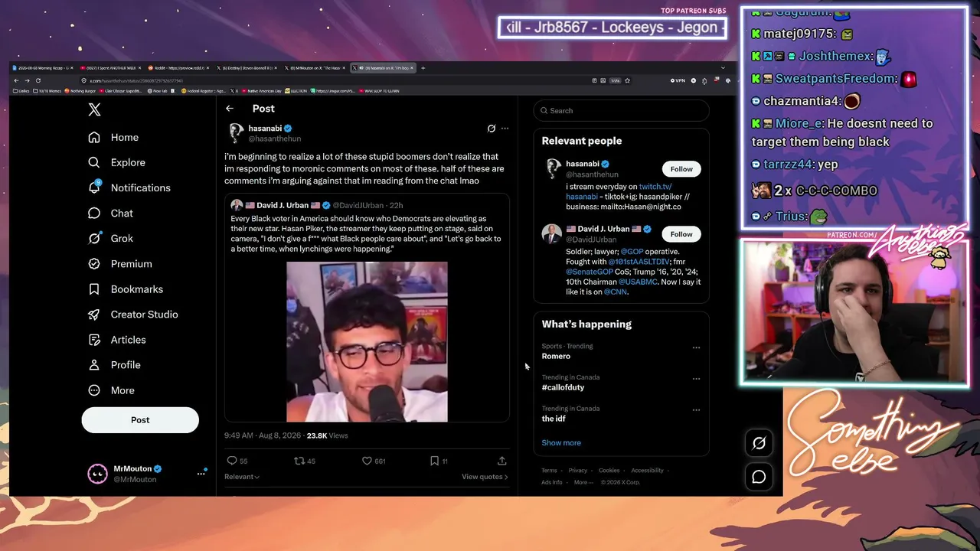This screenshot has height=551, width=980.
Task: Open David J. Urban's quoted post name
Action: click(x=283, y=205)
